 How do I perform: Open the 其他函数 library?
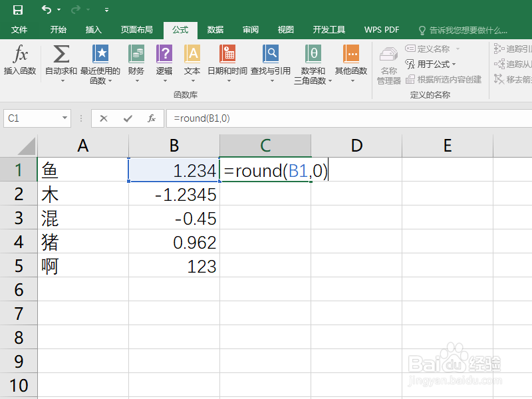[351, 64]
